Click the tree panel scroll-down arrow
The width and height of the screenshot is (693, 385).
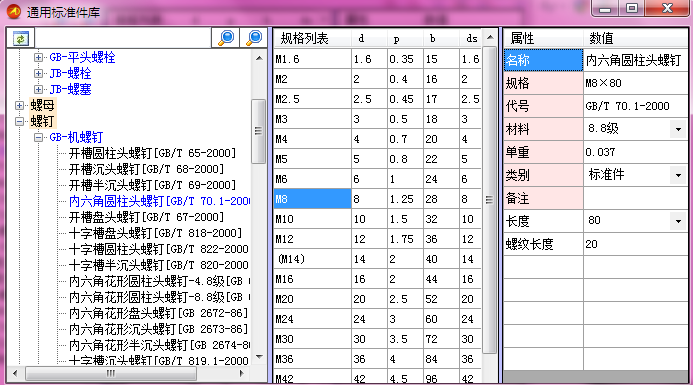pyautogui.click(x=259, y=357)
